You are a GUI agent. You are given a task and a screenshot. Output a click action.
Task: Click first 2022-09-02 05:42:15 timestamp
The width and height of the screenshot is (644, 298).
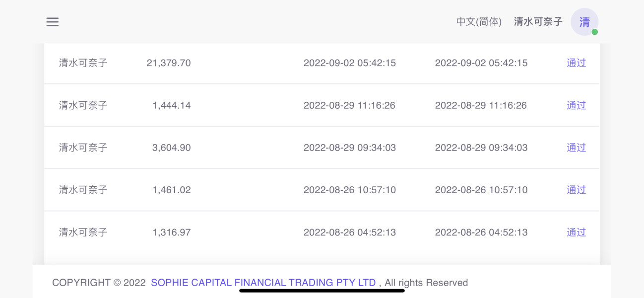pos(350,63)
